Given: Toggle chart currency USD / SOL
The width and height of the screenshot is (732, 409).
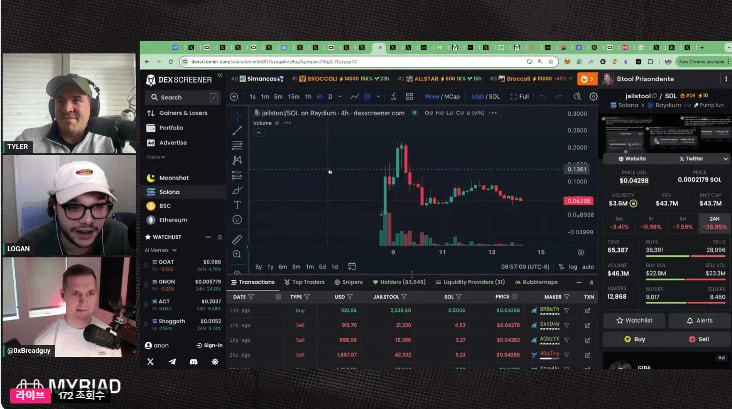Looking at the screenshot, I should [486, 97].
